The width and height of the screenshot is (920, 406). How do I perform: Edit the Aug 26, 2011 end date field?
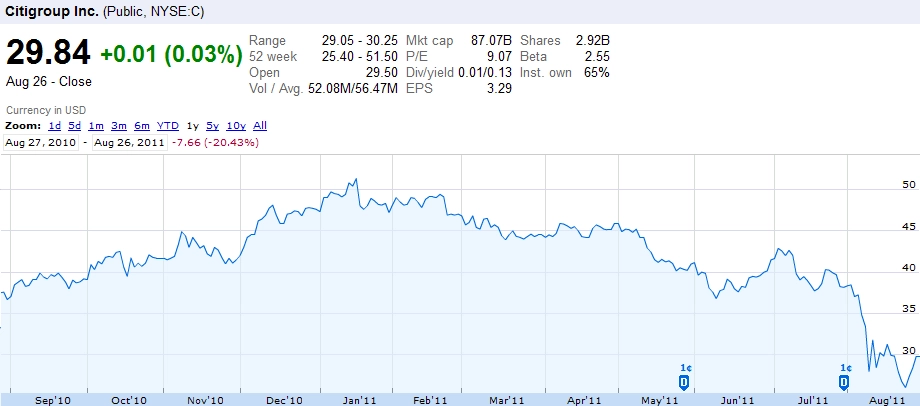pyautogui.click(x=130, y=143)
